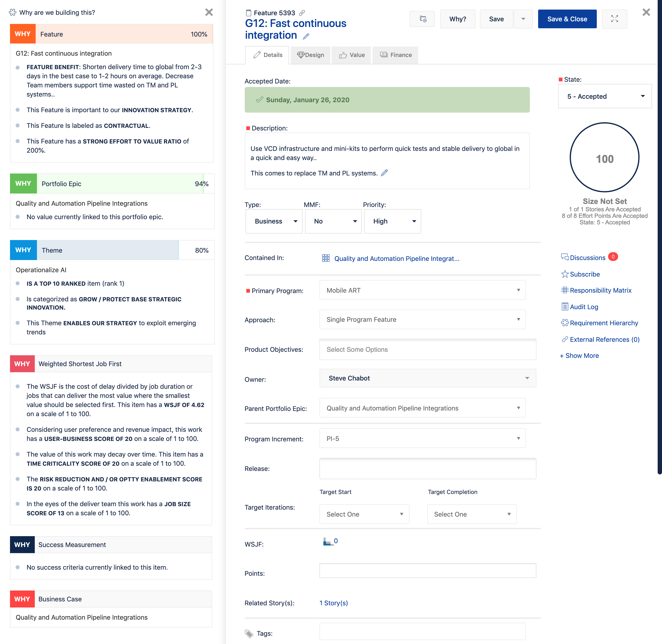662x644 pixels.
Task: Open the copy feature icon in toolbar
Action: point(422,19)
